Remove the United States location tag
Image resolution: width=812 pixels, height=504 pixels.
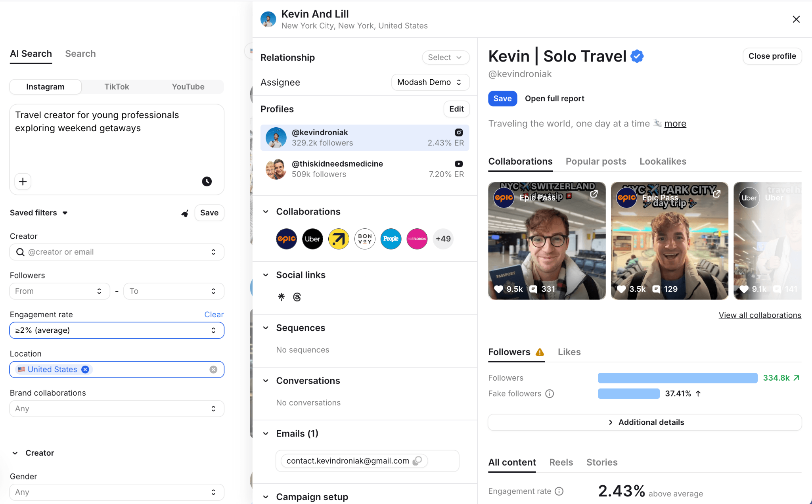coord(85,370)
